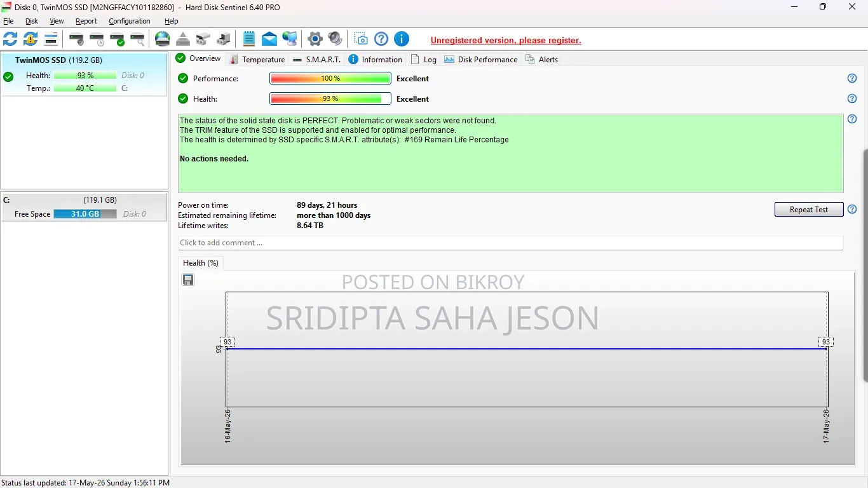
Task: Click the 31.0 GB free space bar
Action: [85, 214]
